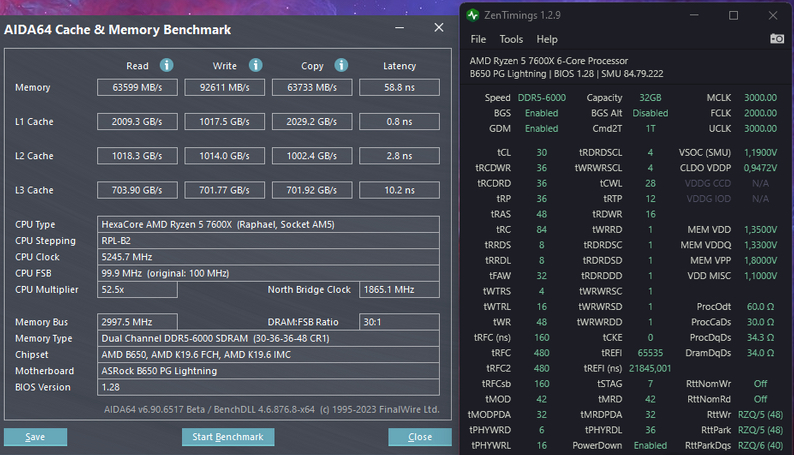Click the UCLK value 3000.00

coord(760,129)
